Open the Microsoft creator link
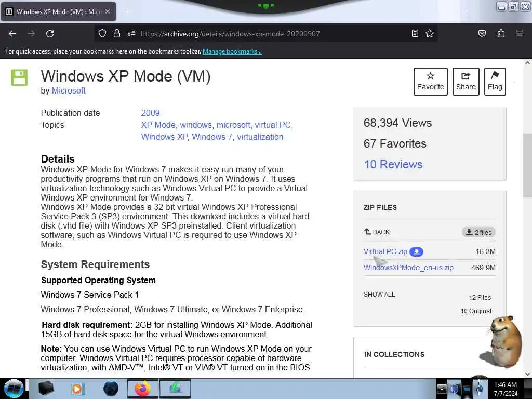The height and width of the screenshot is (399, 532). 69,90
